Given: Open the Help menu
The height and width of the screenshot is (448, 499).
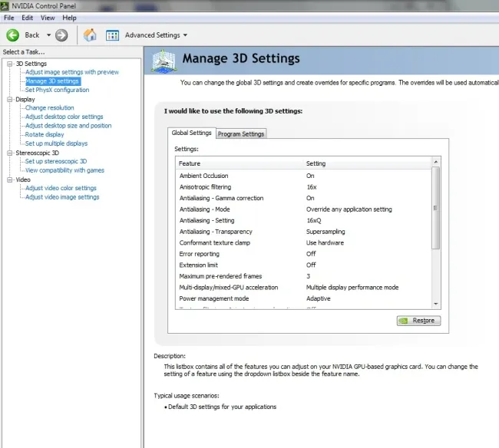Looking at the screenshot, I should point(69,17).
